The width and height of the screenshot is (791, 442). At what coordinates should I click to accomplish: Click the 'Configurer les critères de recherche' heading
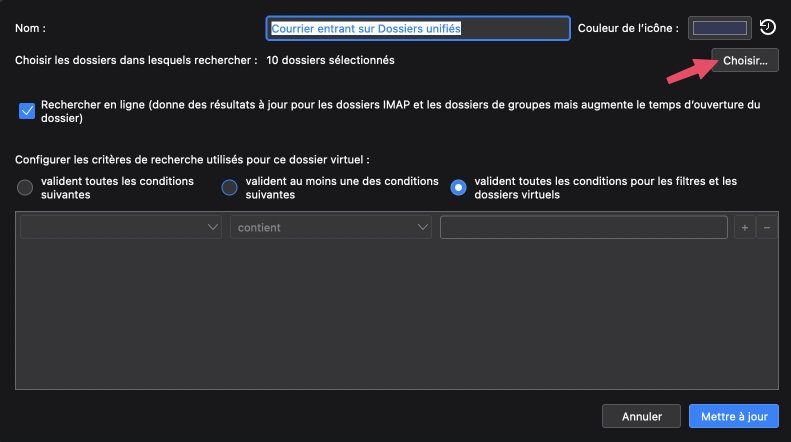[192, 160]
